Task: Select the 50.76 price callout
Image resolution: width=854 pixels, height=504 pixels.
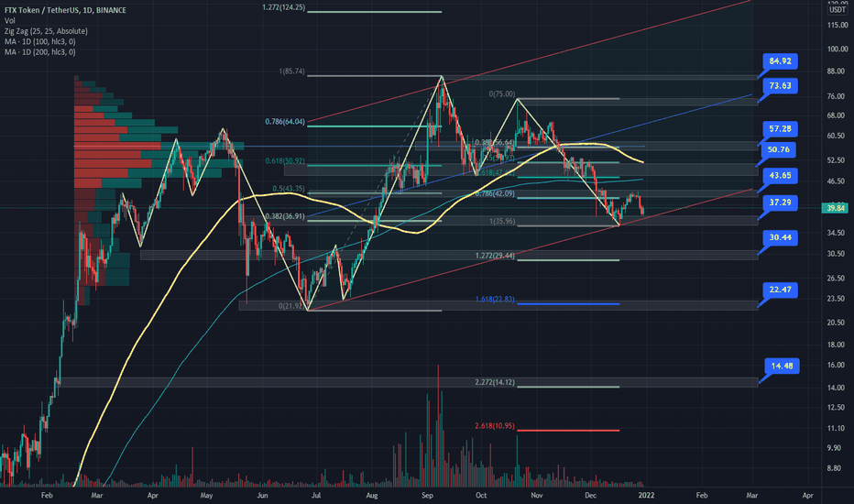Action: (778, 149)
